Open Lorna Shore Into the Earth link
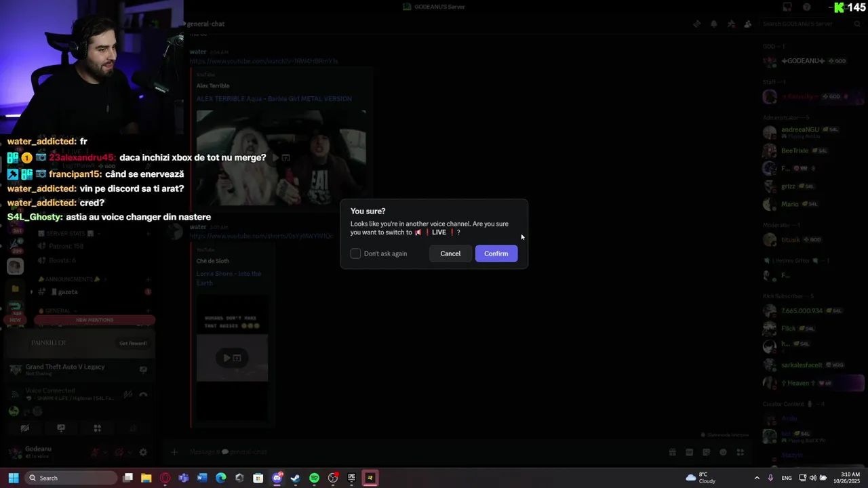 click(229, 278)
